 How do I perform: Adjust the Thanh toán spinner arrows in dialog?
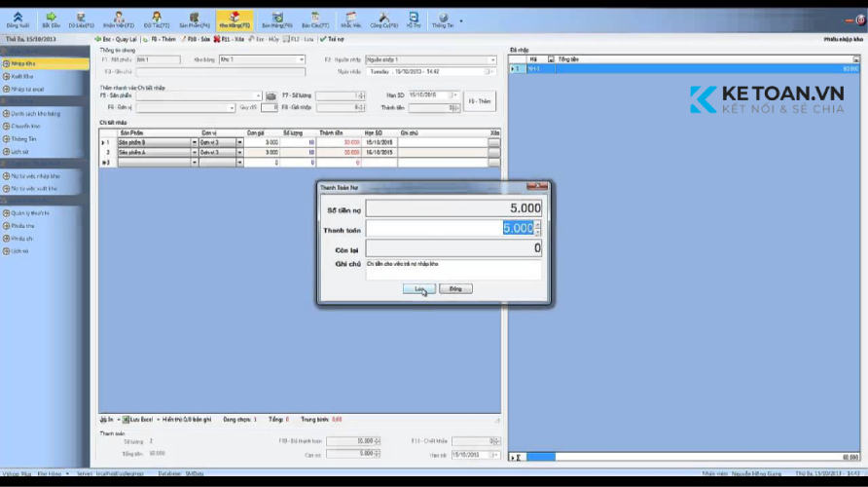click(x=538, y=228)
